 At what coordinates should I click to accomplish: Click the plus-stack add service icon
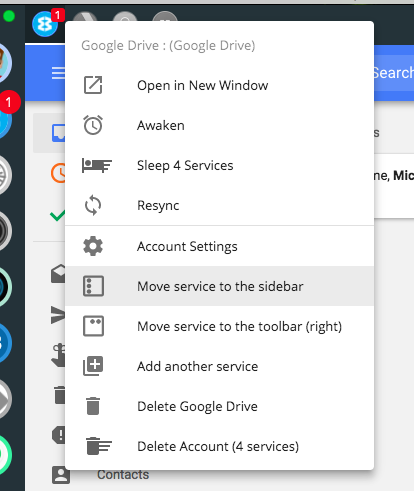(93, 366)
